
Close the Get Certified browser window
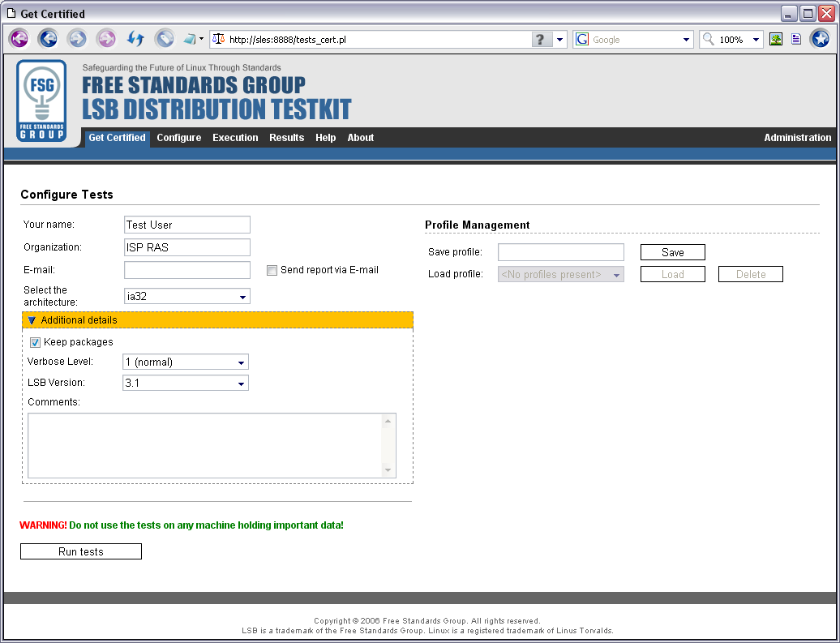click(x=826, y=14)
